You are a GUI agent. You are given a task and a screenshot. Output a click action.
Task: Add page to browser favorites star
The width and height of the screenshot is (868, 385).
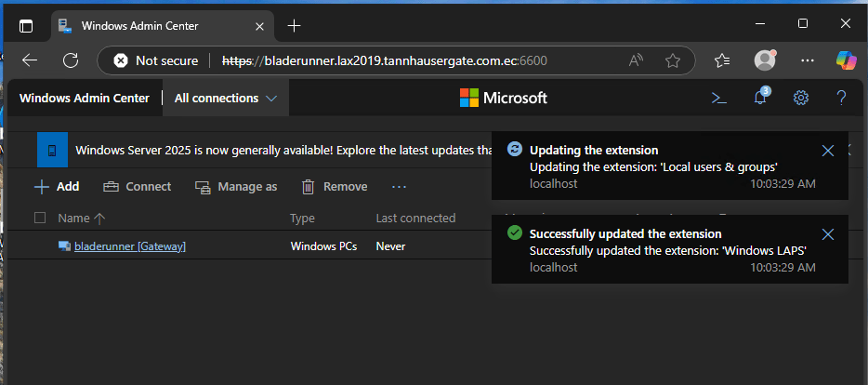pos(673,60)
